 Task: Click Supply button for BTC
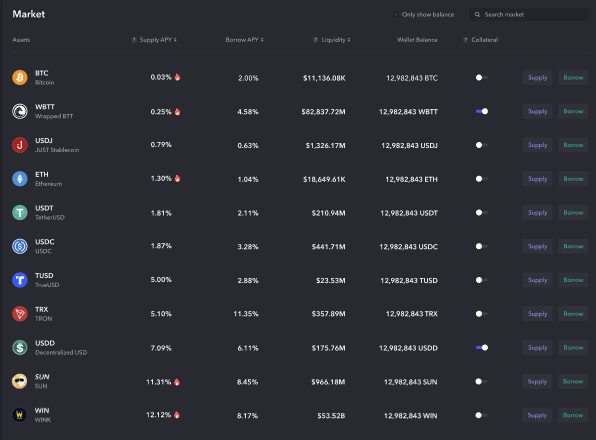(x=537, y=78)
